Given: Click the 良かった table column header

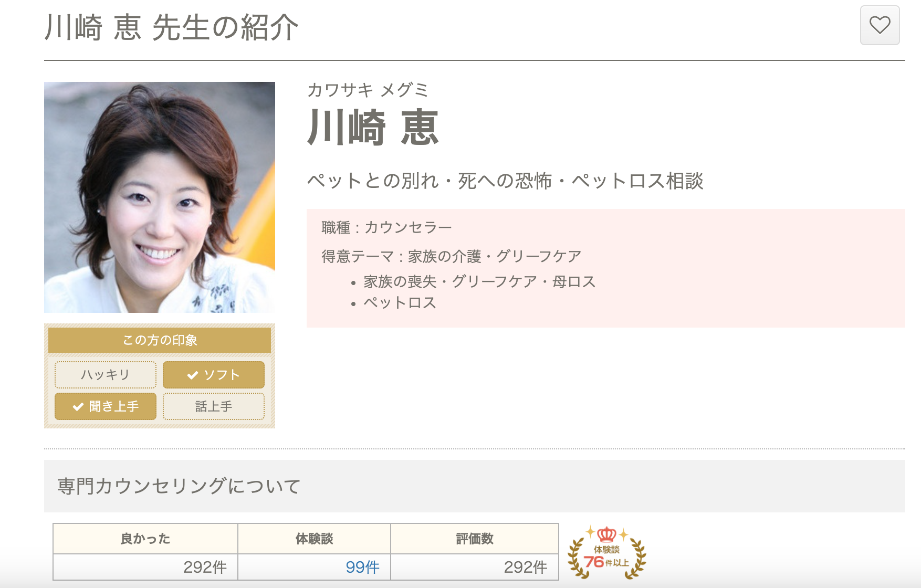Looking at the screenshot, I should 145,539.
